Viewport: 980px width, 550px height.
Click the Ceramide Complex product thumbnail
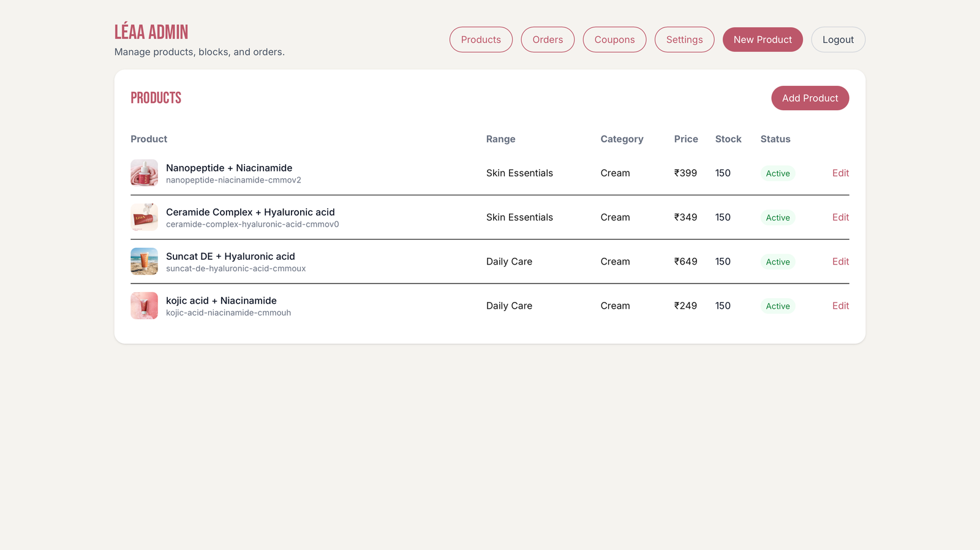tap(144, 217)
